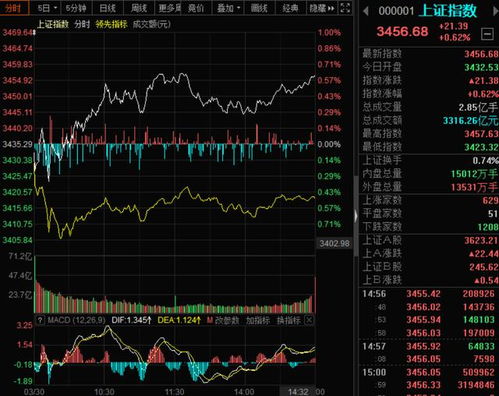Switch to 5分钟 chart tab

coord(76,8)
